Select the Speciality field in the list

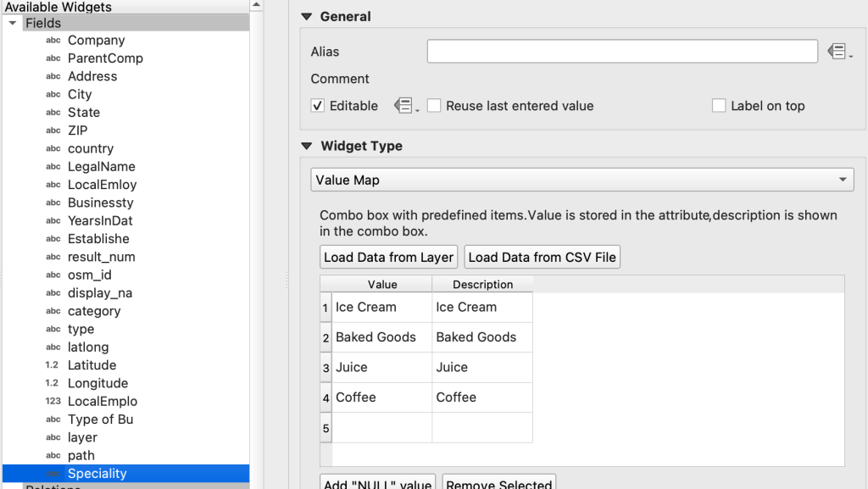pyautogui.click(x=97, y=474)
